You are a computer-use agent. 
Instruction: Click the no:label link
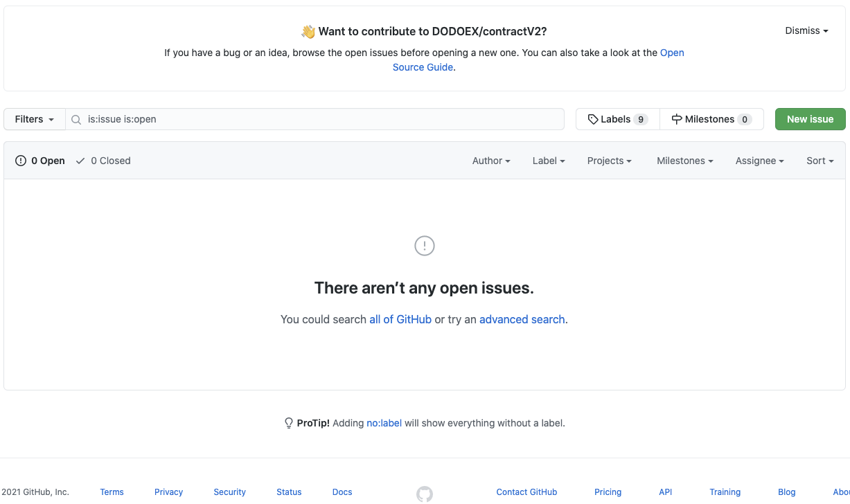384,423
